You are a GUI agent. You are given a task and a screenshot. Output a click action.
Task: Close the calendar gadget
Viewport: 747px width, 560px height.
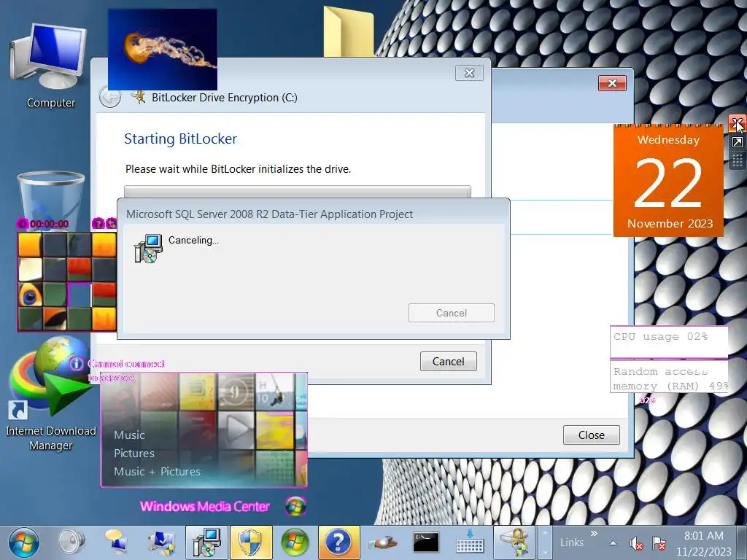pyautogui.click(x=737, y=122)
